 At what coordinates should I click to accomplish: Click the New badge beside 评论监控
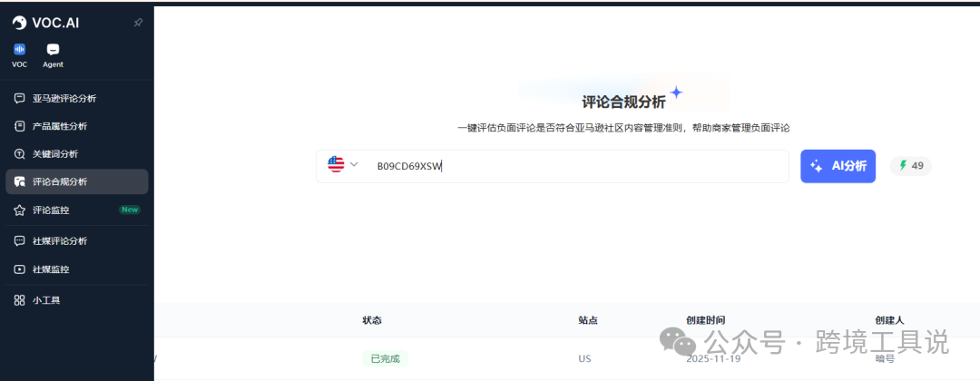(x=130, y=210)
